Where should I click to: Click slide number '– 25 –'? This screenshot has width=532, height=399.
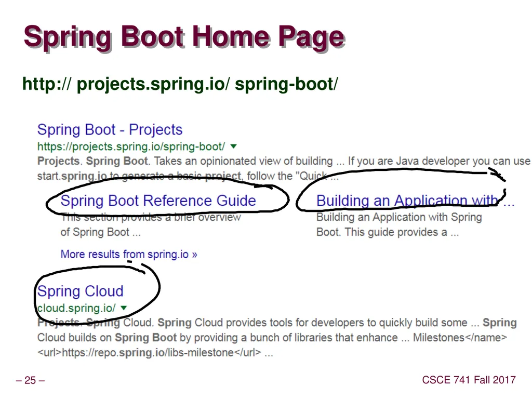30,380
